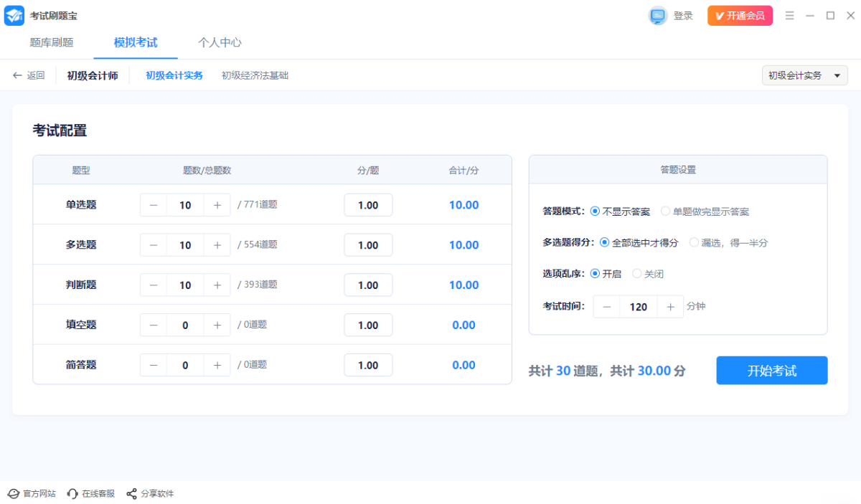Click the 考试配置 heading
The height and width of the screenshot is (504, 861).
pos(60,130)
